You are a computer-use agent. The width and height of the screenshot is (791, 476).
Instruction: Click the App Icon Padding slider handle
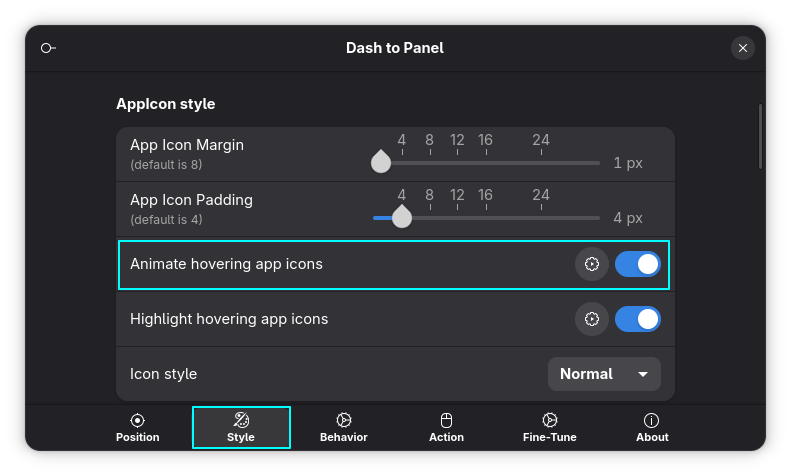click(402, 217)
